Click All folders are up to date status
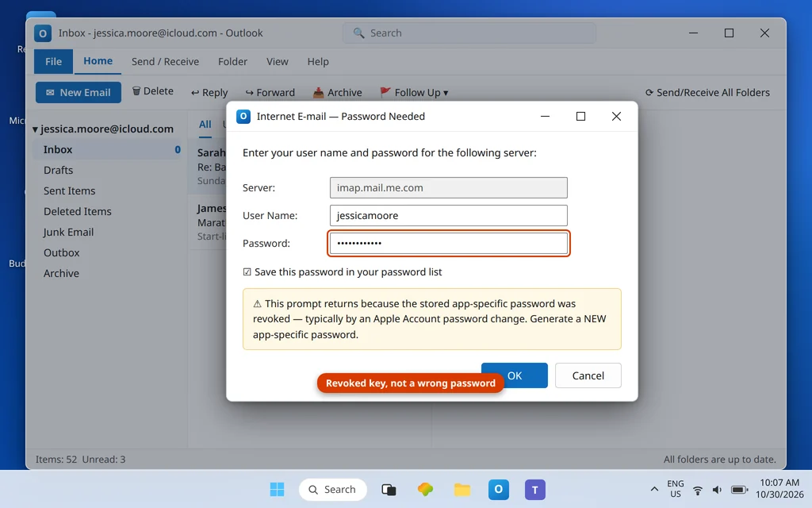The height and width of the screenshot is (508, 812). (720, 460)
